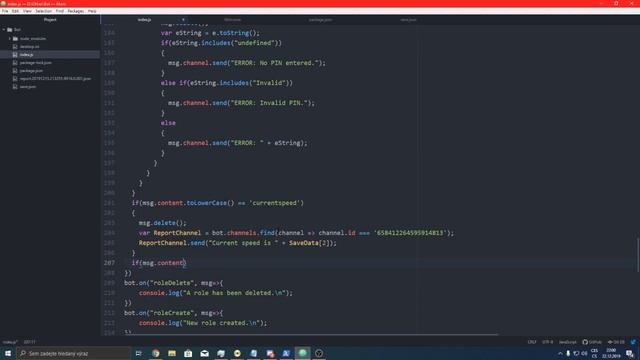Click the cursor position 207:17 indicator
640x360 pixels.
tap(29, 342)
